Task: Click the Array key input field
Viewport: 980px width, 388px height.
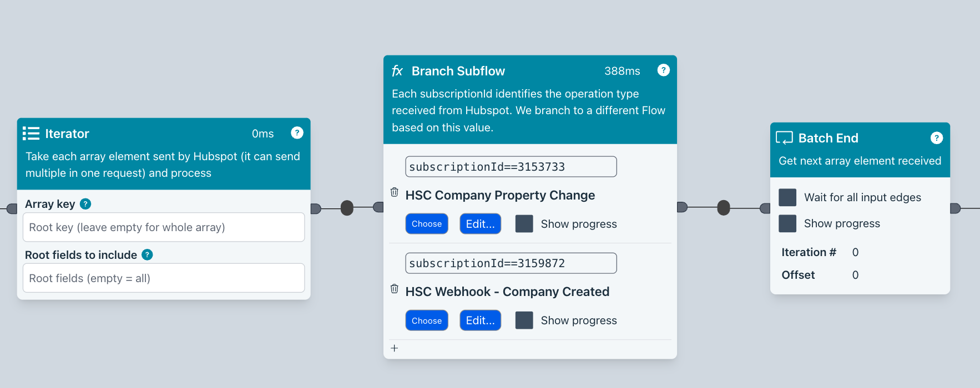Action: point(163,227)
